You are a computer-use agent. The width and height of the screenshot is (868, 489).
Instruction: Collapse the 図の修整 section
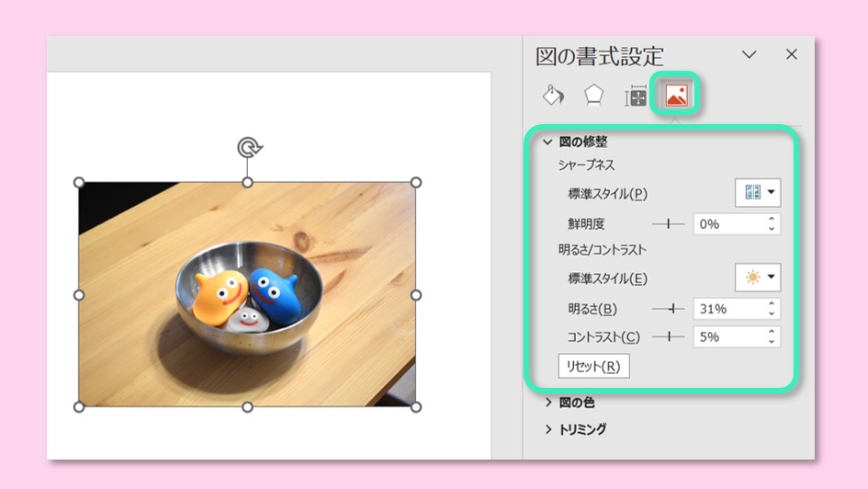[547, 142]
